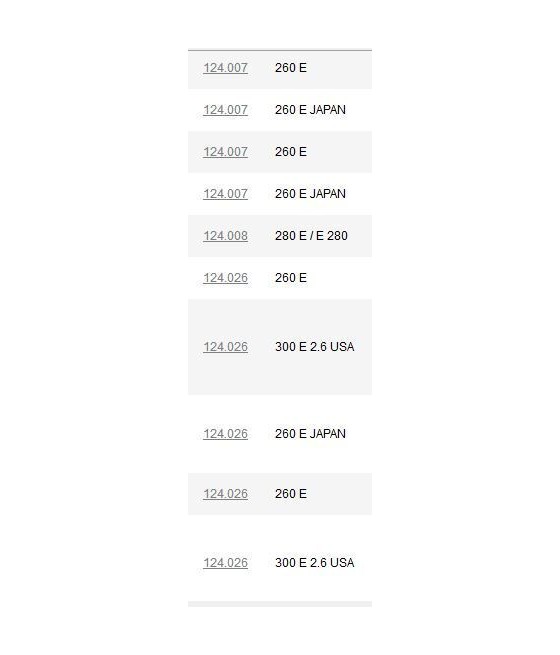Select the first 300 E 2.6 USA model text

pos(314,347)
